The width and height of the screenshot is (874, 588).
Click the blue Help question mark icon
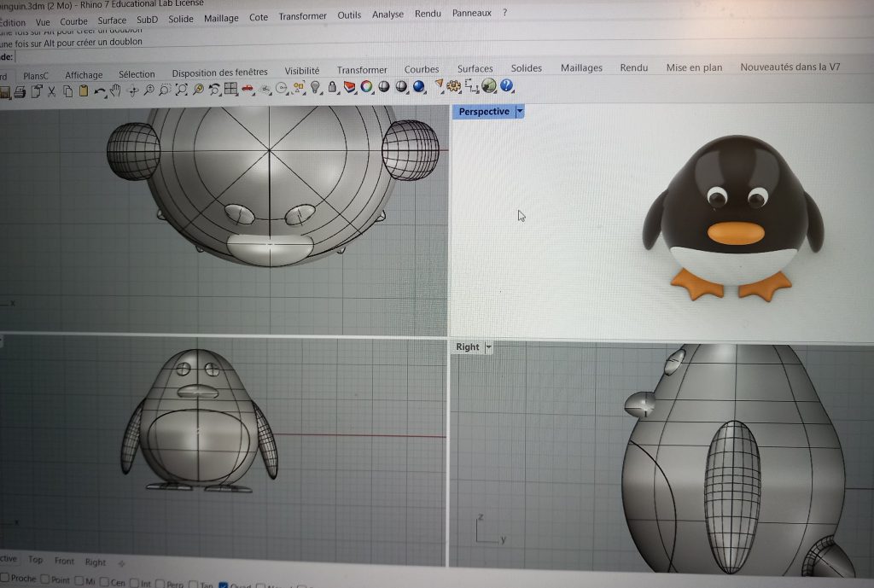pyautogui.click(x=507, y=85)
